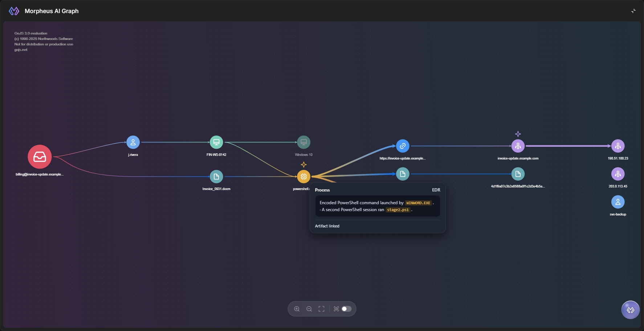
Task: Click the stage2.ps1 code tag in tooltip
Action: [398, 210]
